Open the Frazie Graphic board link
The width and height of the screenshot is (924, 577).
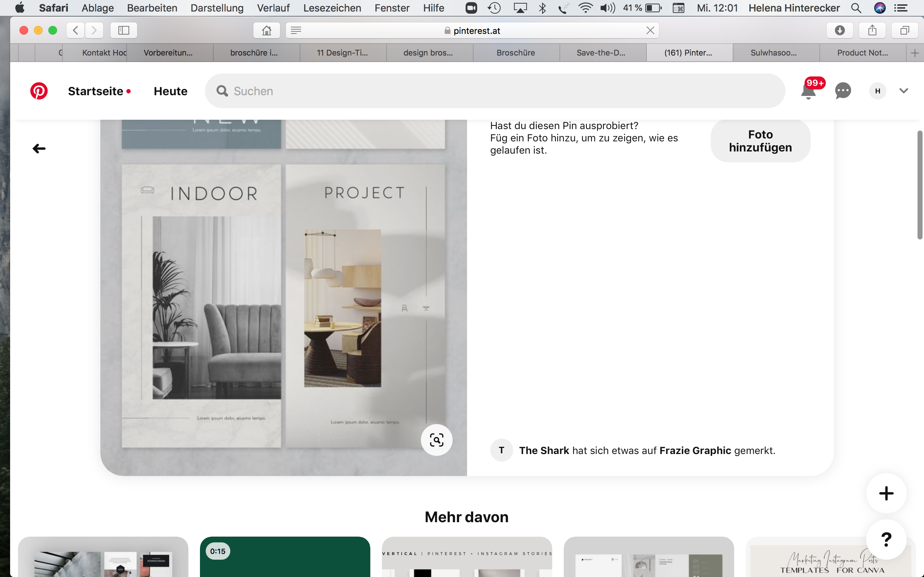[x=695, y=450]
